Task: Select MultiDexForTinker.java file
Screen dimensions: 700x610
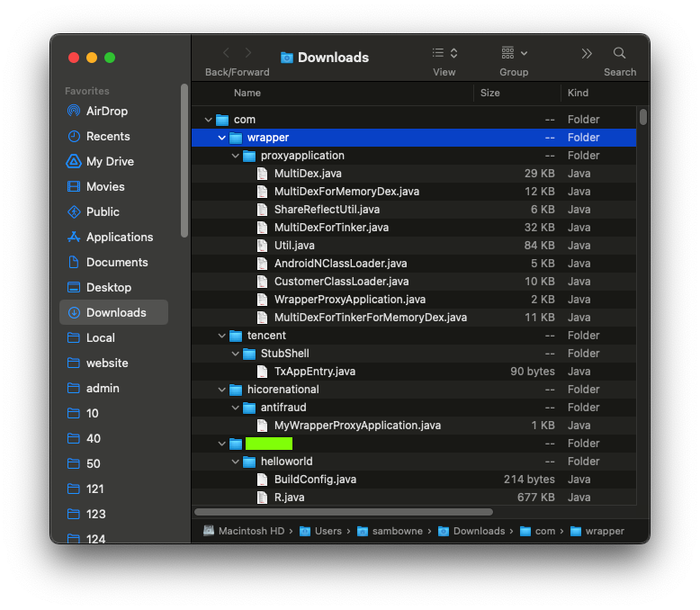Action: click(414, 228)
